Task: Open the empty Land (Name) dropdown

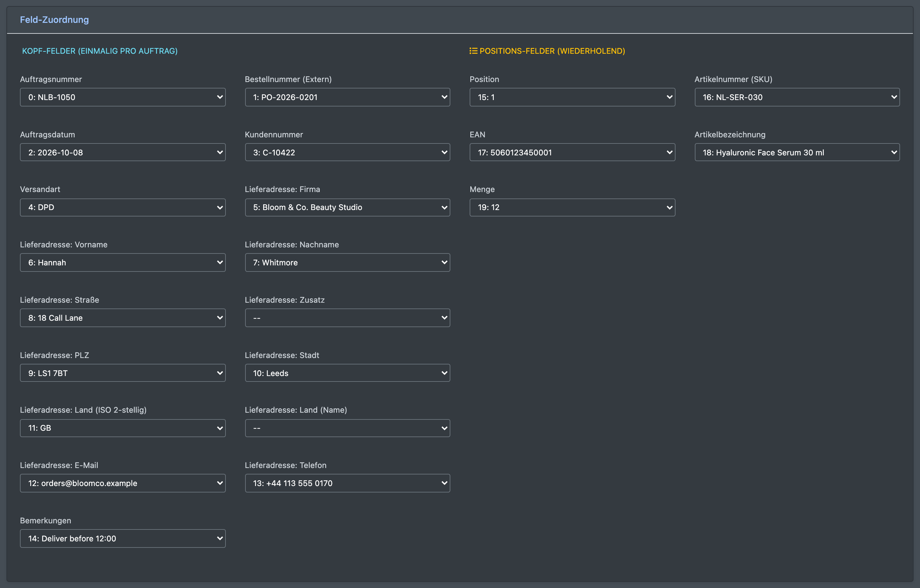Action: (347, 428)
